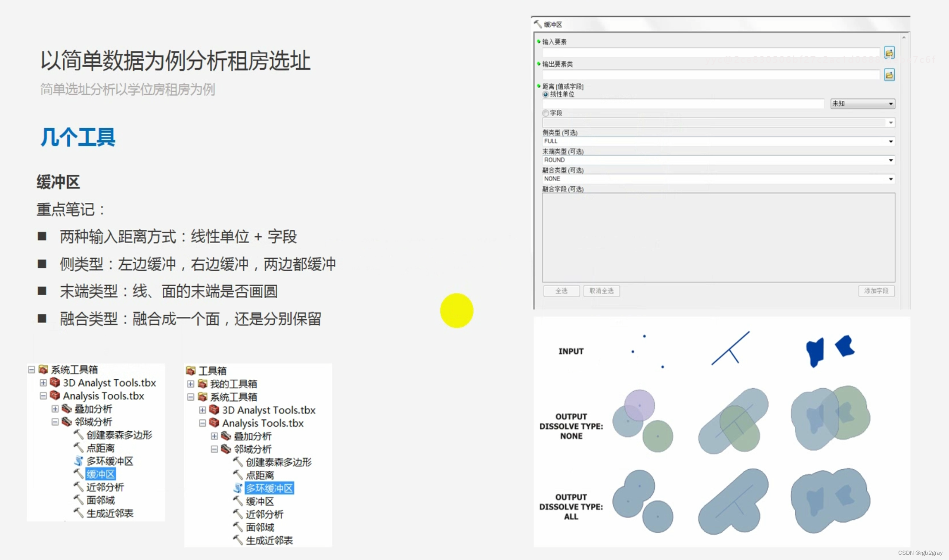
Task: Click the 输入要素 text input field
Action: [710, 53]
